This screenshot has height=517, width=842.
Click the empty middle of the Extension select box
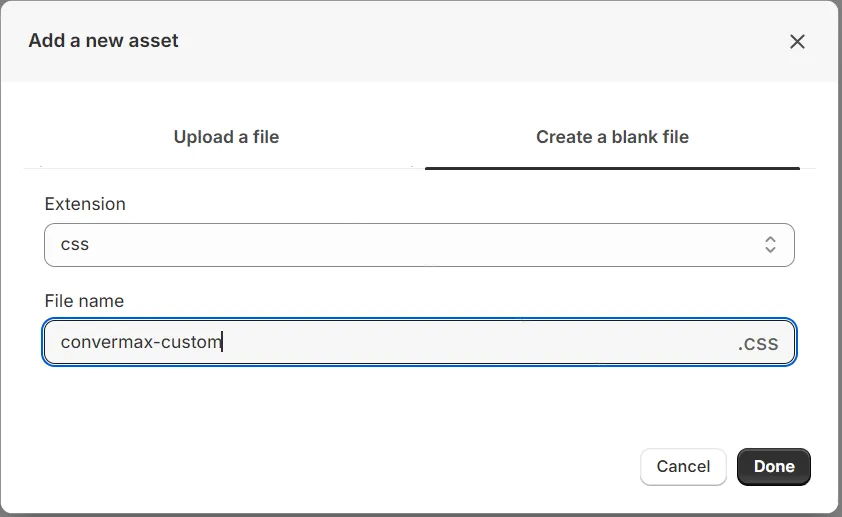click(x=420, y=245)
